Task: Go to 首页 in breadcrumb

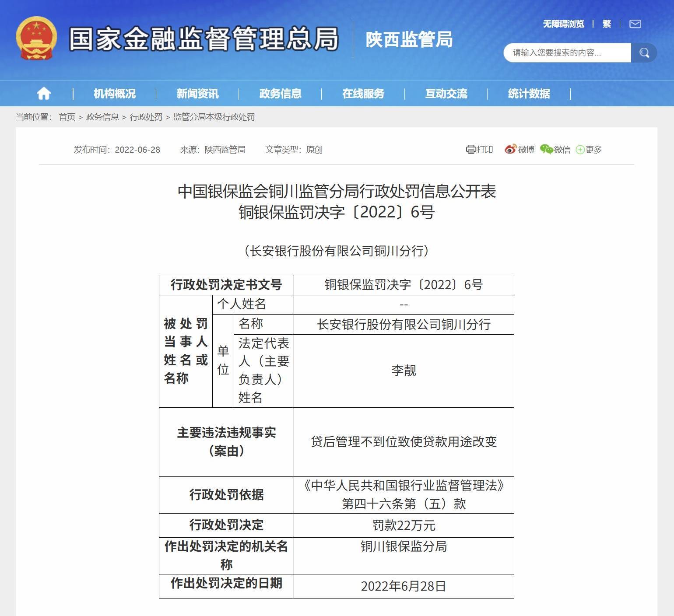Action: 67,117
